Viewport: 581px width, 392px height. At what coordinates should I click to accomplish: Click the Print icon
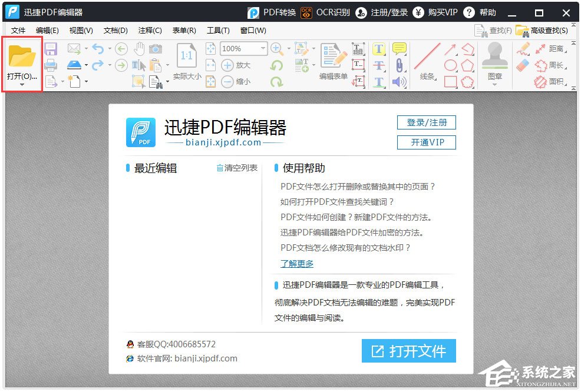[50, 65]
